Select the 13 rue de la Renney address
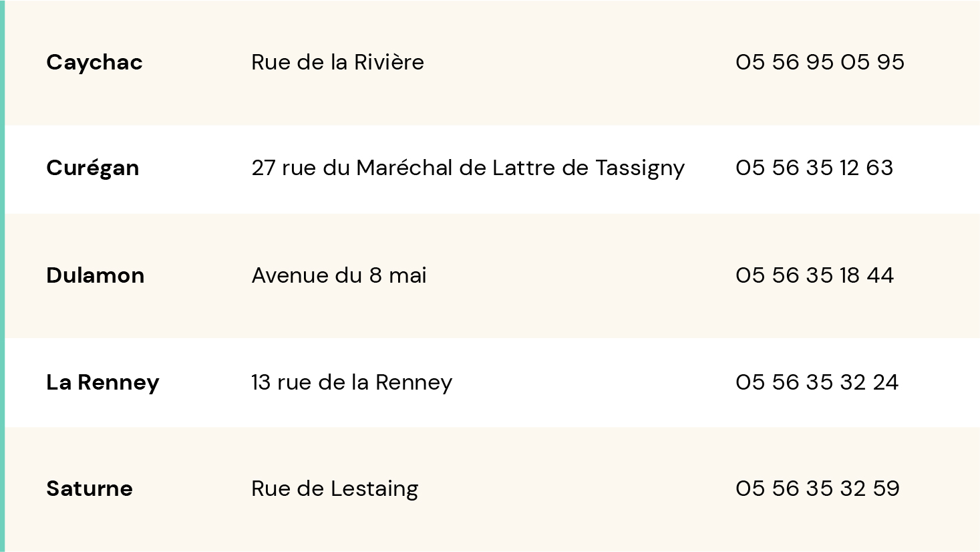The height and width of the screenshot is (552, 980). pyautogui.click(x=351, y=382)
